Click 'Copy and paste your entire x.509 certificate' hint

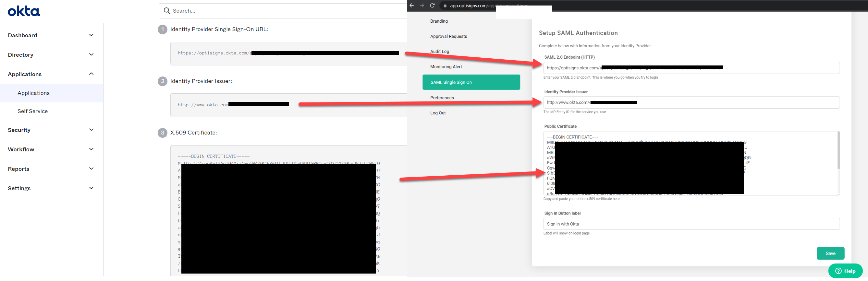(x=581, y=199)
